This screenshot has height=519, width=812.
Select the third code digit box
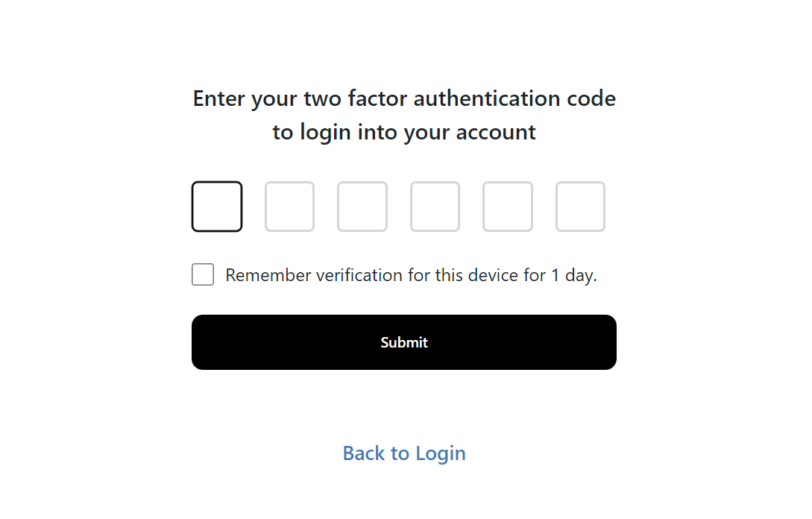click(x=362, y=207)
